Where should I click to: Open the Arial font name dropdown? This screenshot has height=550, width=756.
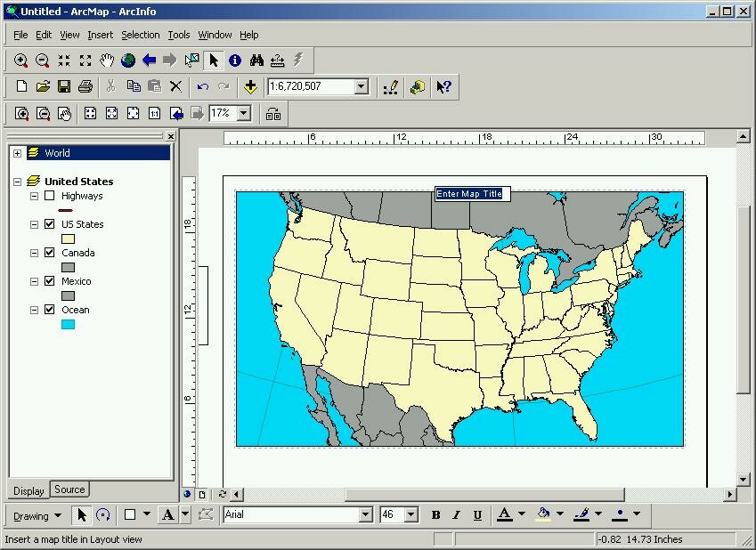[x=366, y=514]
